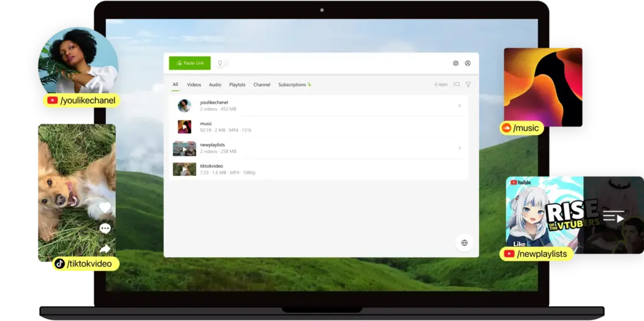Click the search list icon

tap(457, 85)
